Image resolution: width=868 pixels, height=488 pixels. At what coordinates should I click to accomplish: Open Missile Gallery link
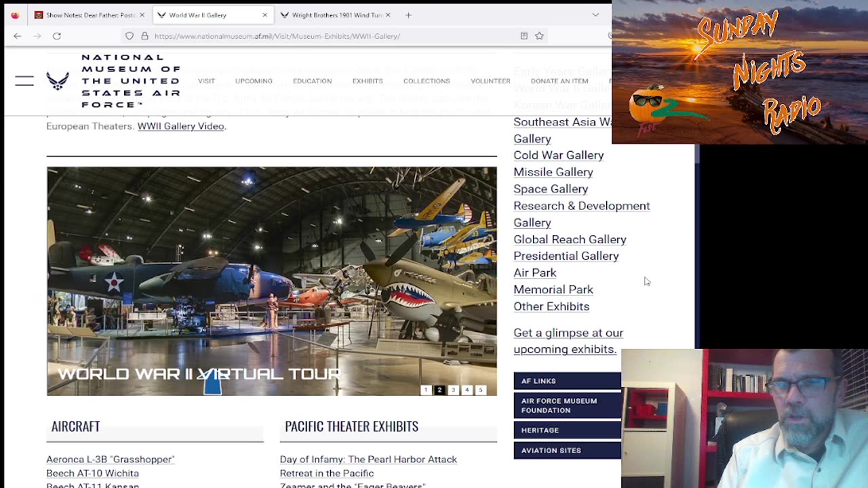[x=553, y=172]
